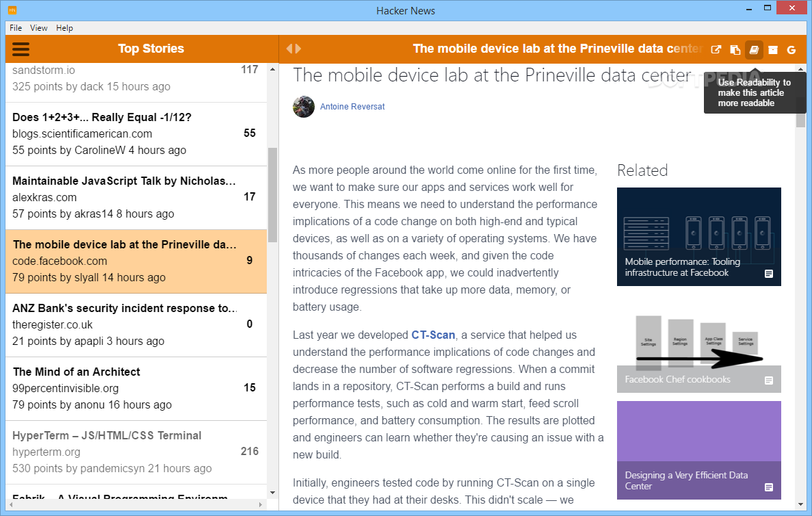This screenshot has width=812, height=516.
Task: Open Facebook Chef cookbooks related article
Action: click(698, 352)
